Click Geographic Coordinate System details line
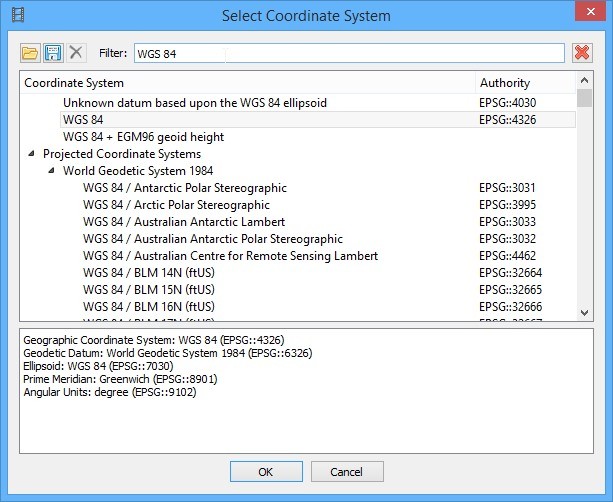The width and height of the screenshot is (613, 502). [154, 340]
